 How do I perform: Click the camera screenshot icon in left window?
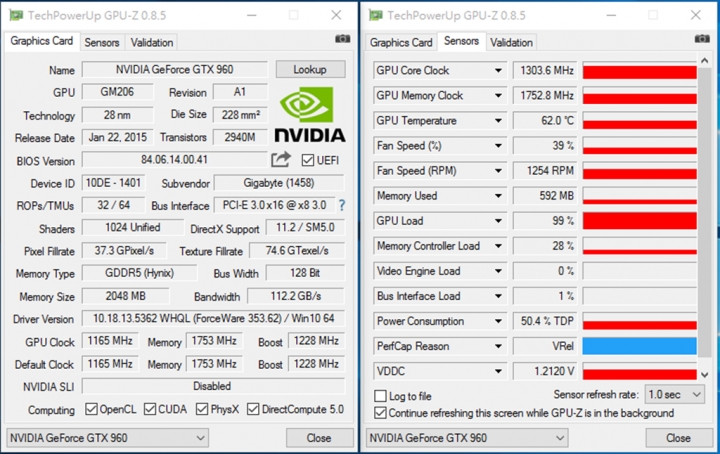tap(343, 39)
